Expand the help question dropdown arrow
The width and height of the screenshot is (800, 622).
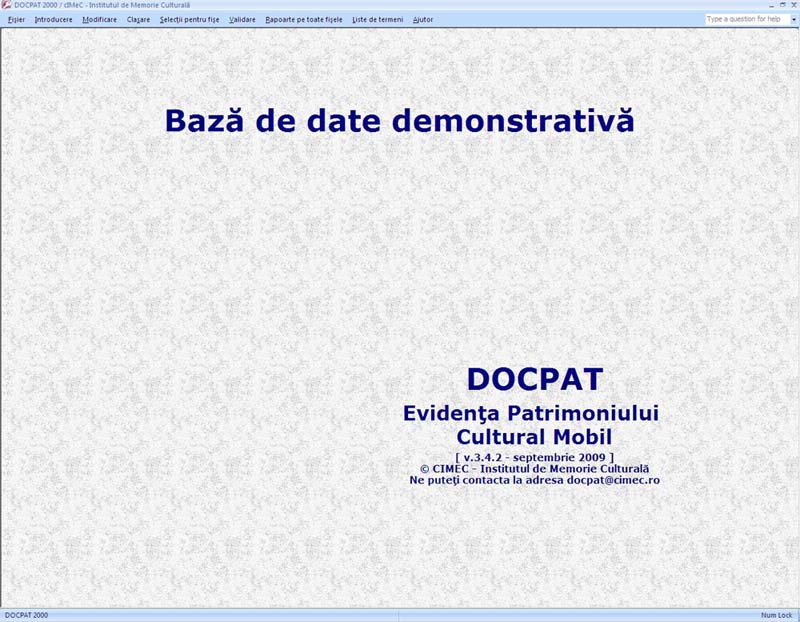point(794,19)
